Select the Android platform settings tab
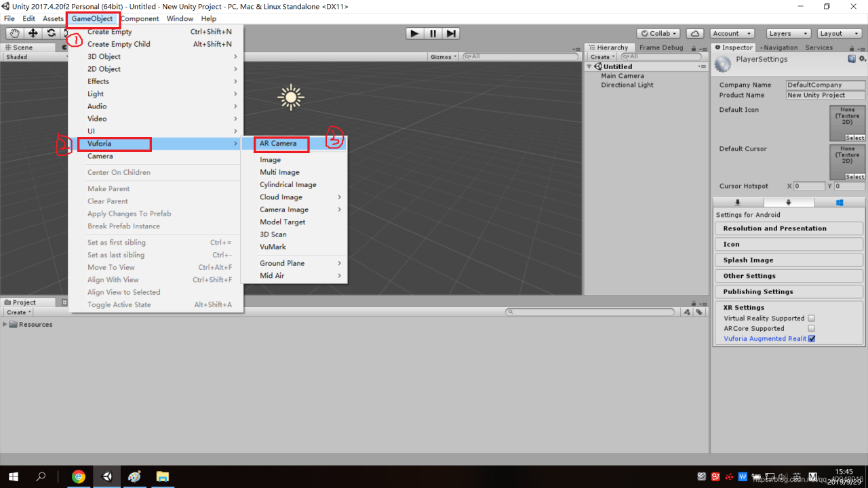This screenshot has width=868, height=488. tap(789, 203)
